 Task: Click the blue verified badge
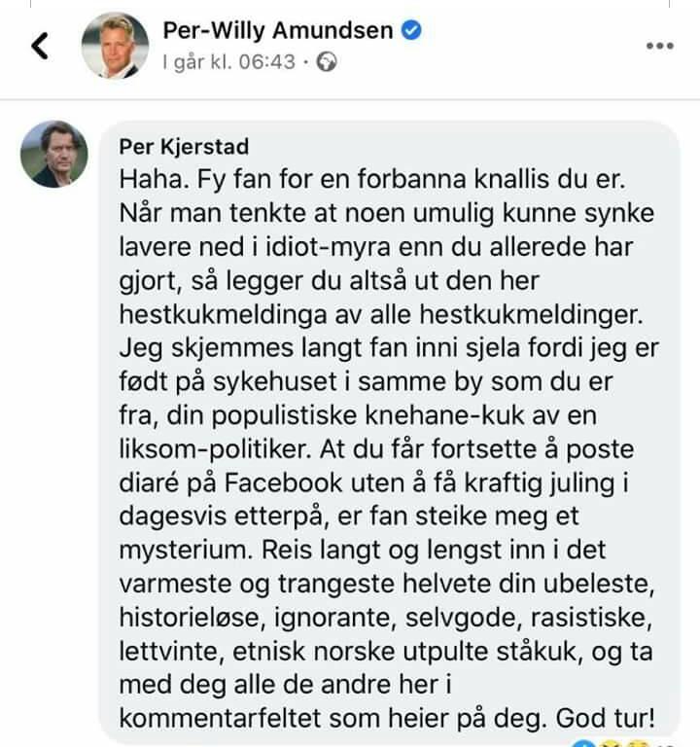click(411, 30)
